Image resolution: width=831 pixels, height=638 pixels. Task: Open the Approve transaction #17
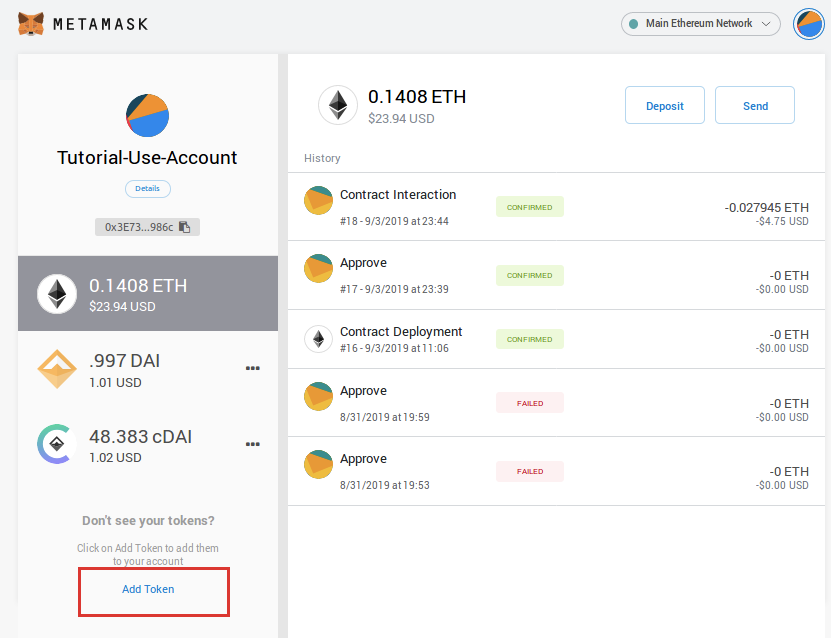(x=556, y=275)
